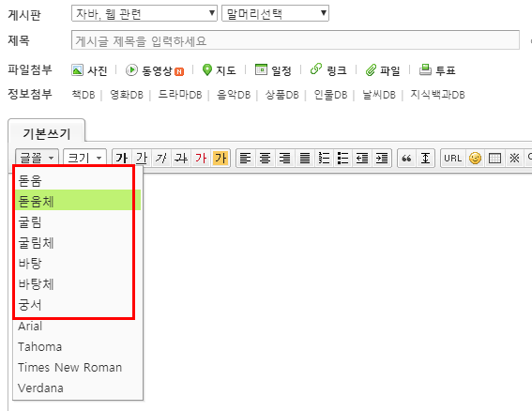The height and width of the screenshot is (411, 532).
Task: Open 인물DB info attachment
Action: point(330,95)
